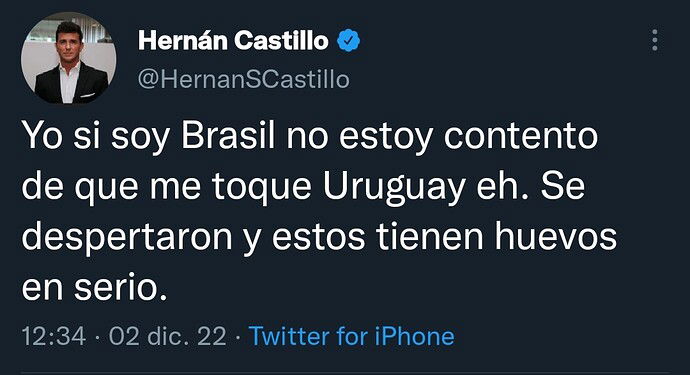Click the word Brasil in the tweet
The image size is (690, 375).
point(228,135)
